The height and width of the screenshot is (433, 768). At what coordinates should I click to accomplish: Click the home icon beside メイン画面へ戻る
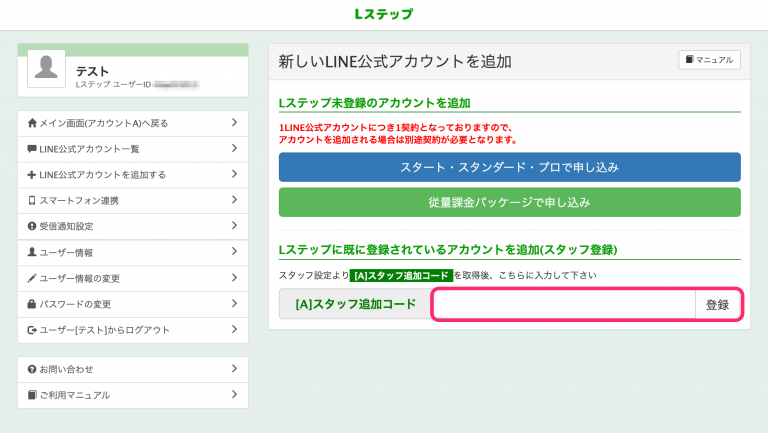pos(32,123)
